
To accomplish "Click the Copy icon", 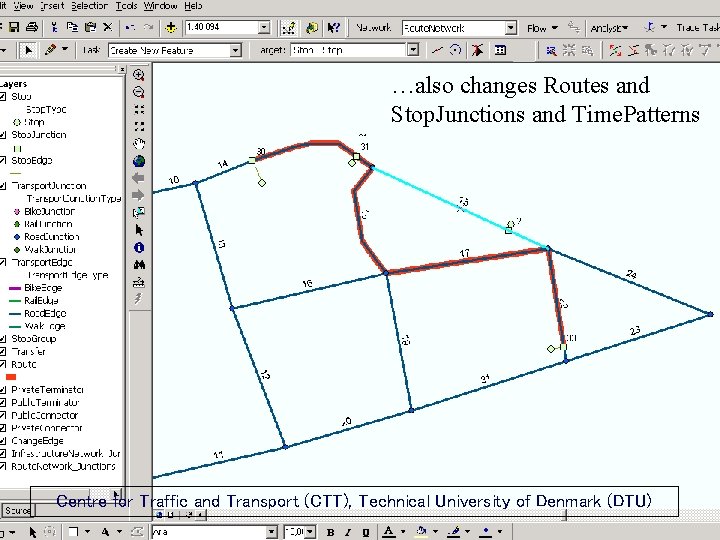I will [x=72, y=27].
